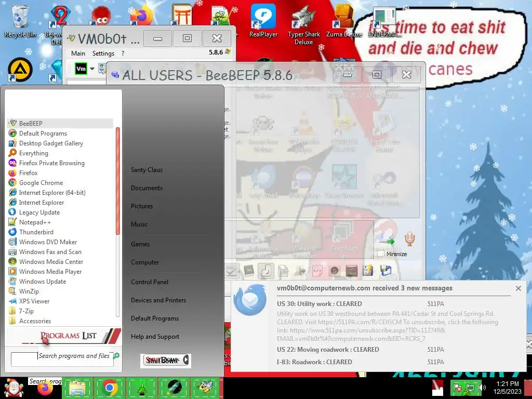Open the US 30: Utility work message
Image resolution: width=532 pixels, height=399 pixels.
(320, 303)
